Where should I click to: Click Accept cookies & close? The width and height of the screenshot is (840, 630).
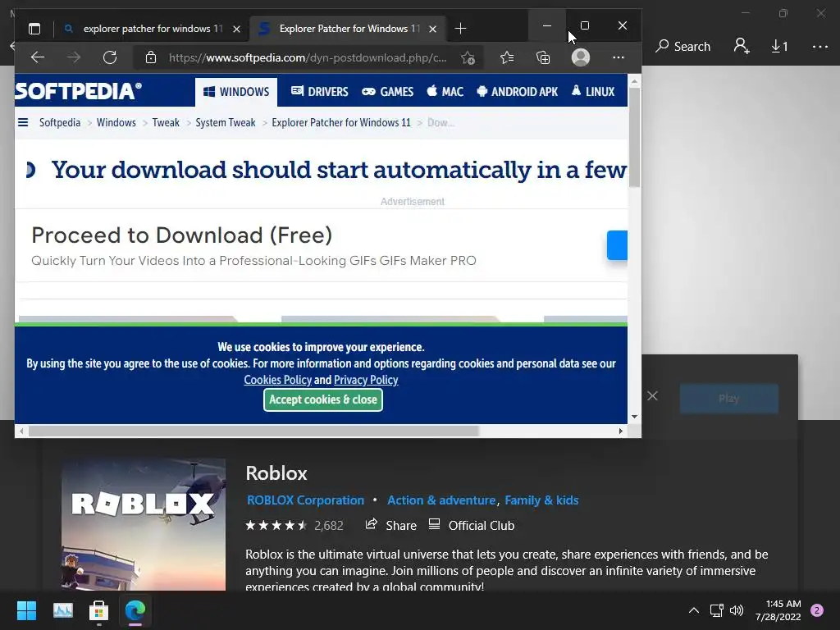(323, 399)
